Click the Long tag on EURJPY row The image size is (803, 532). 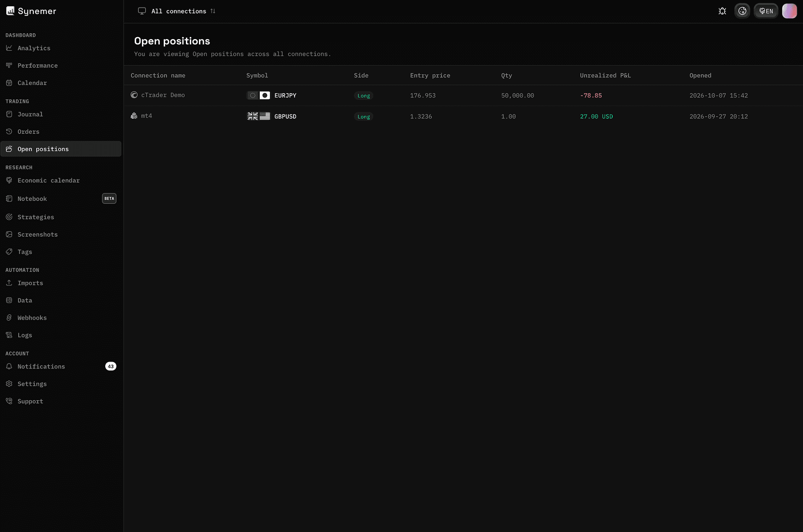pos(364,96)
